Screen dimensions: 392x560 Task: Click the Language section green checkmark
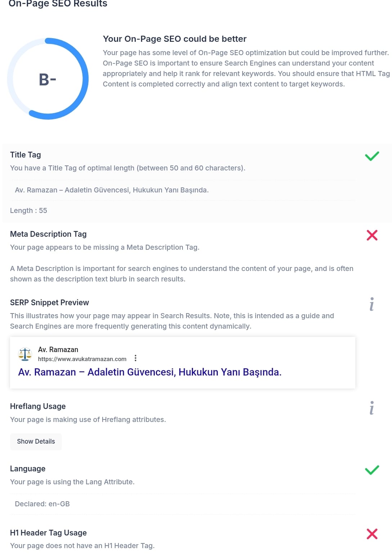click(x=372, y=470)
